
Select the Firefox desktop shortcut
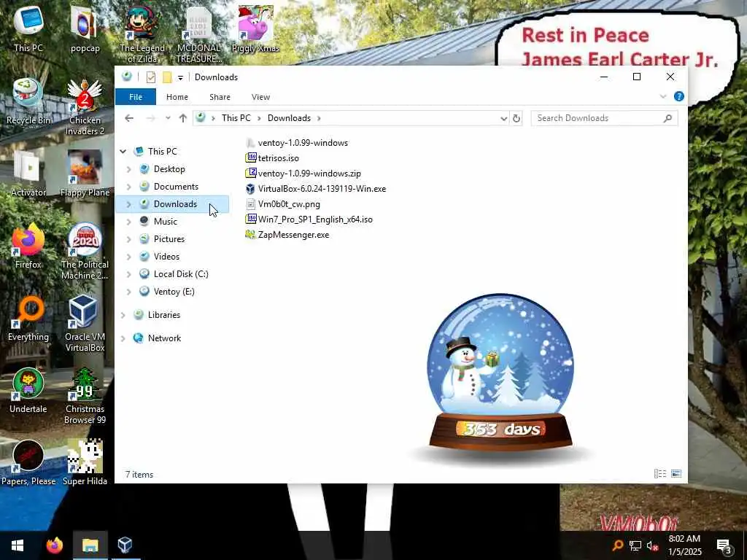(x=28, y=246)
